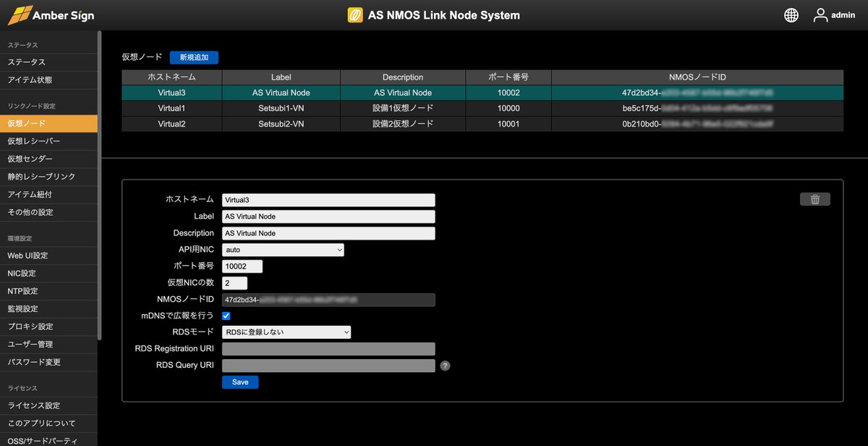Click port number 10002 table cell
Viewport: 868px width, 446px height.
coord(509,93)
